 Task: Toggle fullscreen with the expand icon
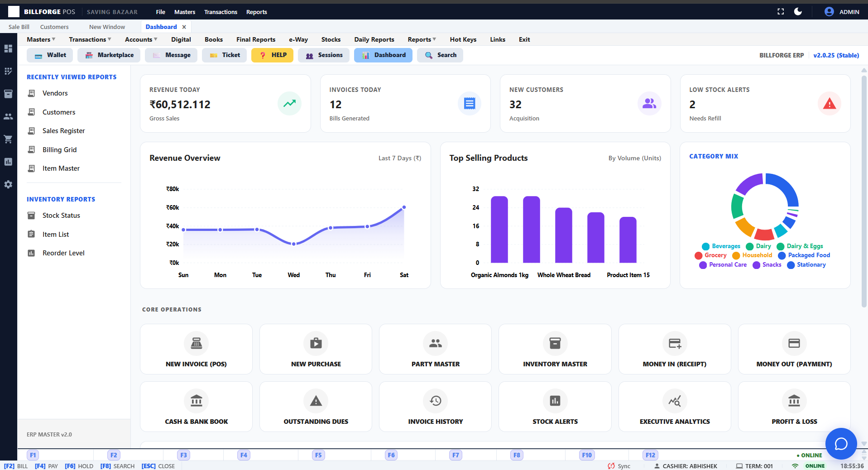pyautogui.click(x=780, y=12)
